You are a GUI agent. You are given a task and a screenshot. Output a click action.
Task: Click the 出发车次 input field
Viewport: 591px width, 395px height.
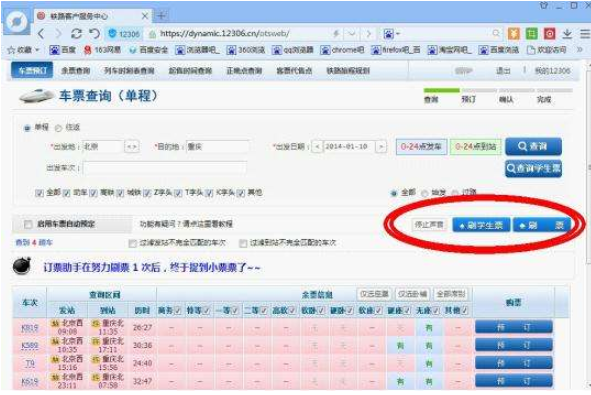coord(165,168)
